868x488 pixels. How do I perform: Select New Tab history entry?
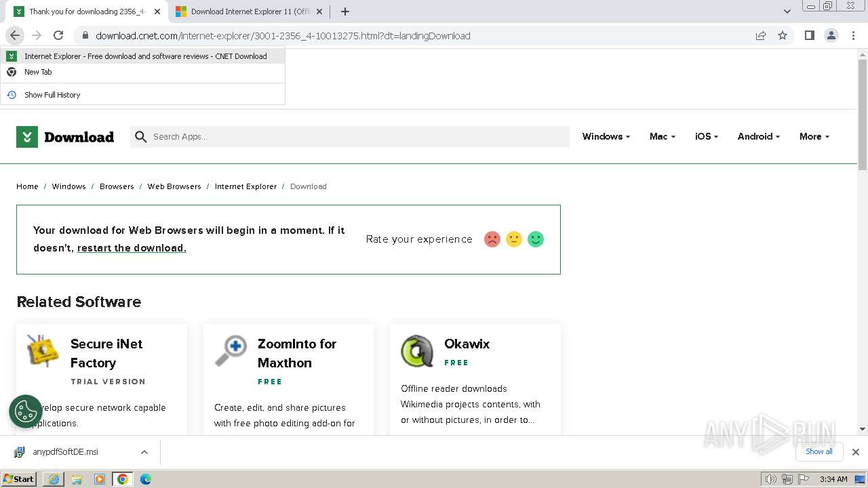142,72
